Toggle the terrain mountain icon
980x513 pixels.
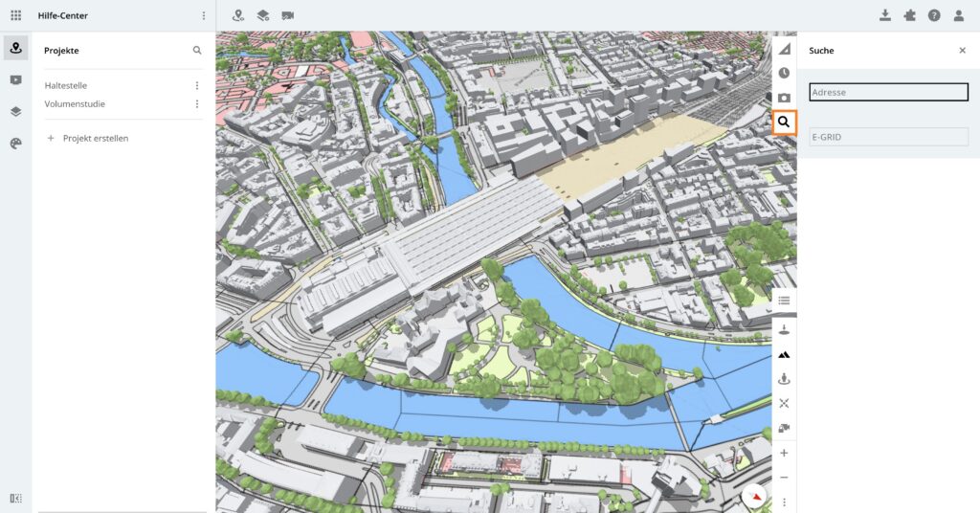[x=784, y=354]
